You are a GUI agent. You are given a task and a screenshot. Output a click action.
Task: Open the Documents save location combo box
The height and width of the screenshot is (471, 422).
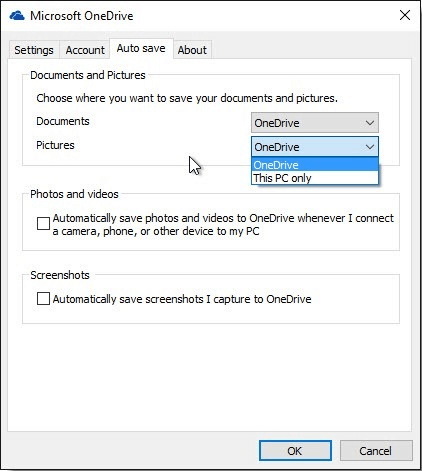[315, 123]
